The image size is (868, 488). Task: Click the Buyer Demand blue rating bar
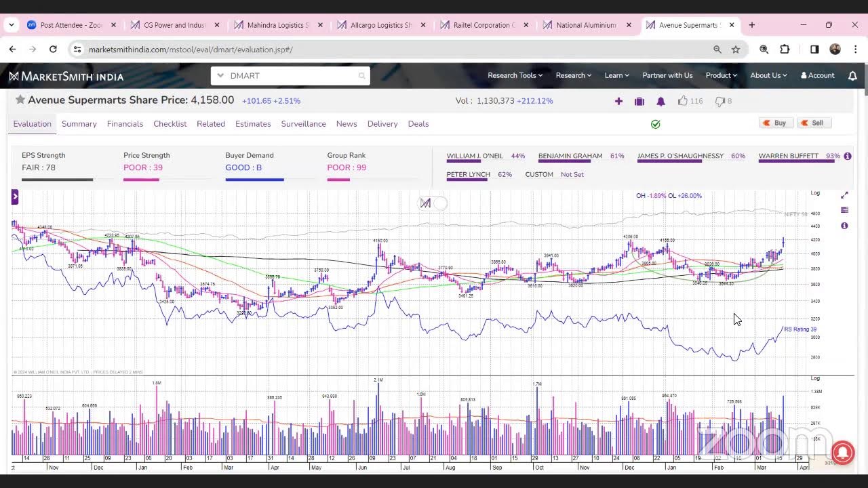tap(254, 180)
